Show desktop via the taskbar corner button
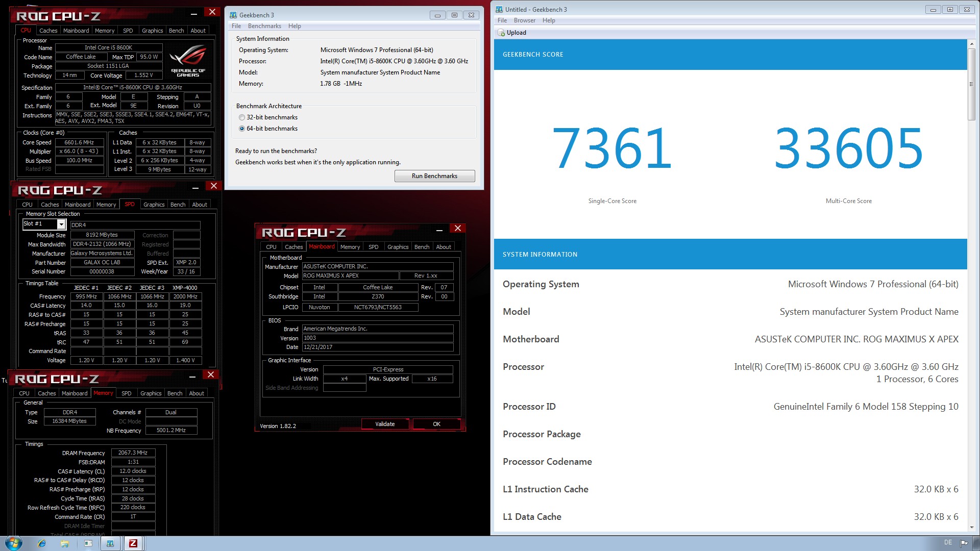 (976, 543)
